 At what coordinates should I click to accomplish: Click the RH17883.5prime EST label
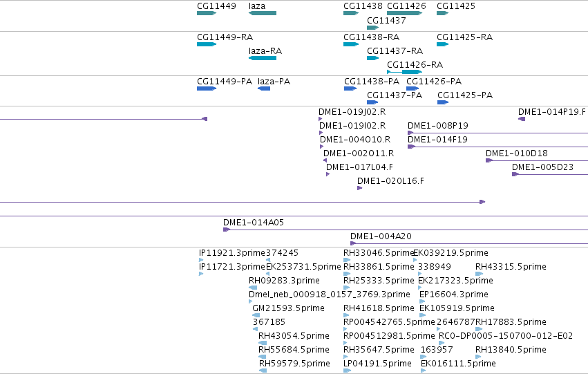pyautogui.click(x=511, y=322)
